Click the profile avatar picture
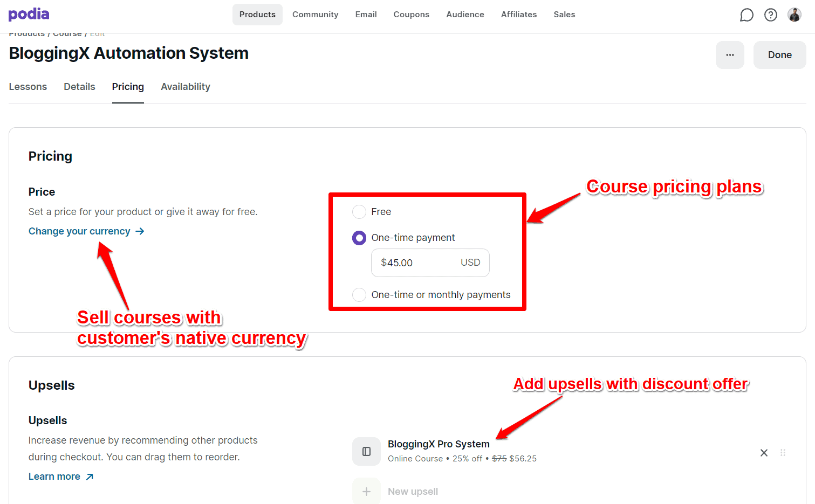Image resolution: width=815 pixels, height=504 pixels. 794,15
